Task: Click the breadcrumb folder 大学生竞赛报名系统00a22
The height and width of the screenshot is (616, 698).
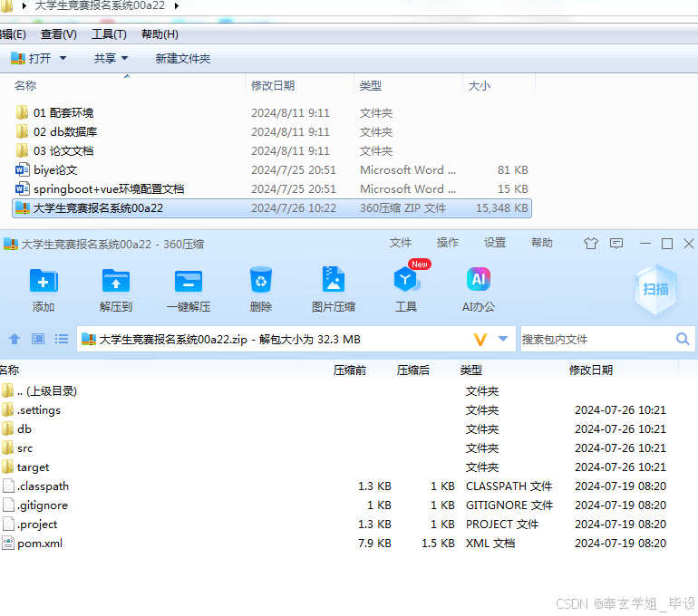Action: (x=100, y=5)
